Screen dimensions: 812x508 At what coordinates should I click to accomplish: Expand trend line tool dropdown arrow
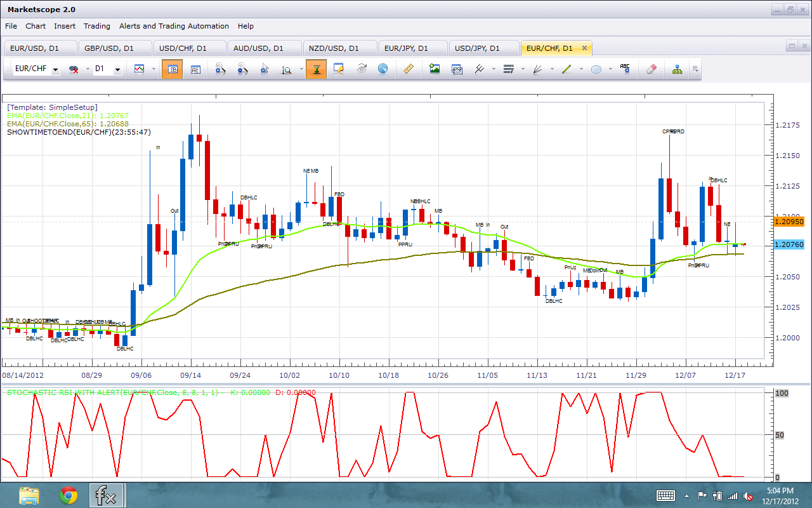pos(581,69)
